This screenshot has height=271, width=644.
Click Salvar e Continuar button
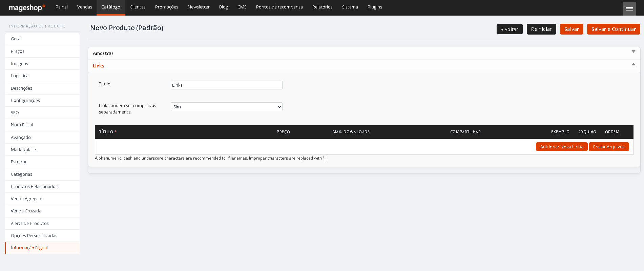[614, 29]
